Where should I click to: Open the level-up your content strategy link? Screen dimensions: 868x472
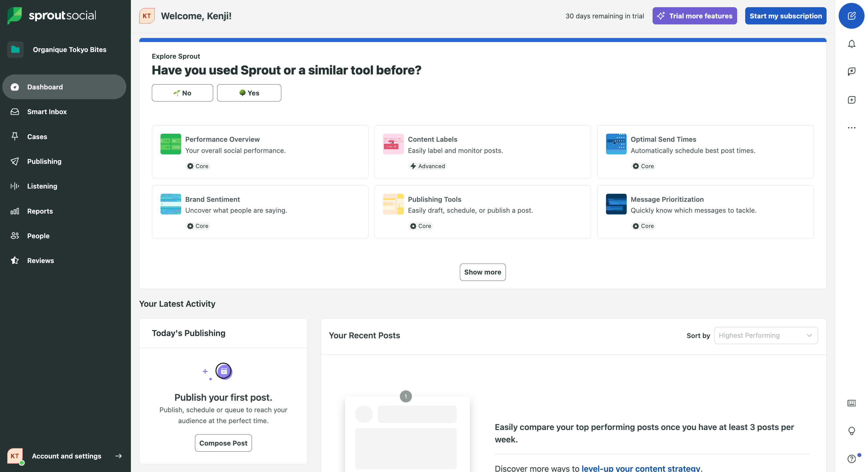tap(641, 468)
